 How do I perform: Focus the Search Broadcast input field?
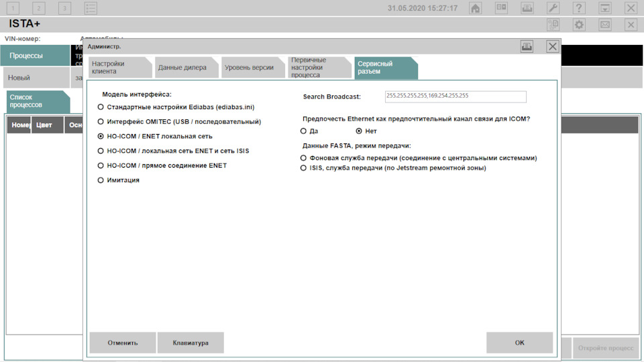(455, 97)
